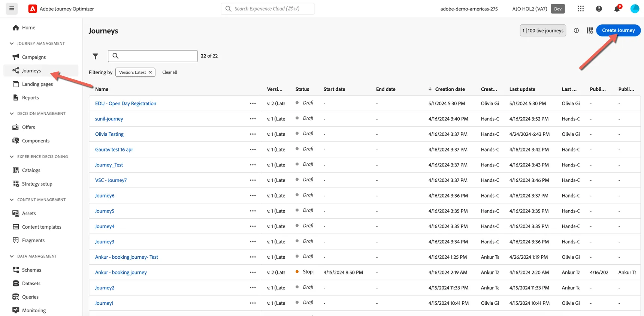Open more actions for VSC - Journey7
Image resolution: width=644 pixels, height=316 pixels.
[253, 180]
